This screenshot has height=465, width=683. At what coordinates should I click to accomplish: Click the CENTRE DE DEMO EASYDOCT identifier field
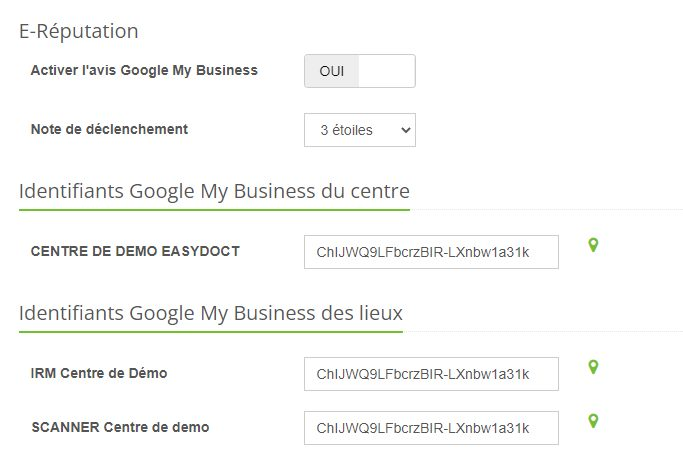pyautogui.click(x=431, y=252)
